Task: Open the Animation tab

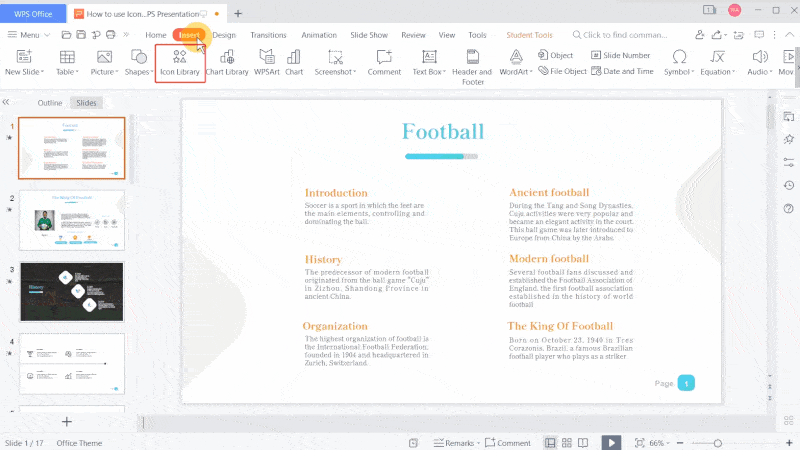Action: point(319,34)
